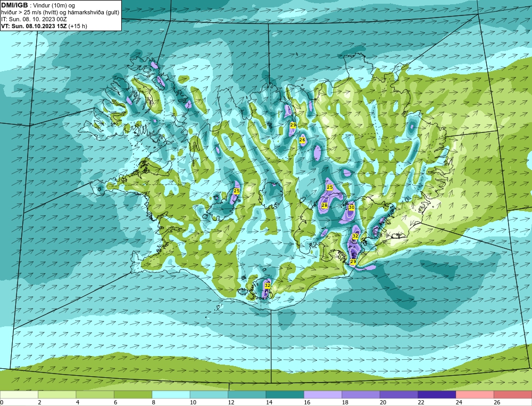Click the legend scale number 20
Image resolution: width=532 pixels, height=406 pixels.
coord(383,403)
